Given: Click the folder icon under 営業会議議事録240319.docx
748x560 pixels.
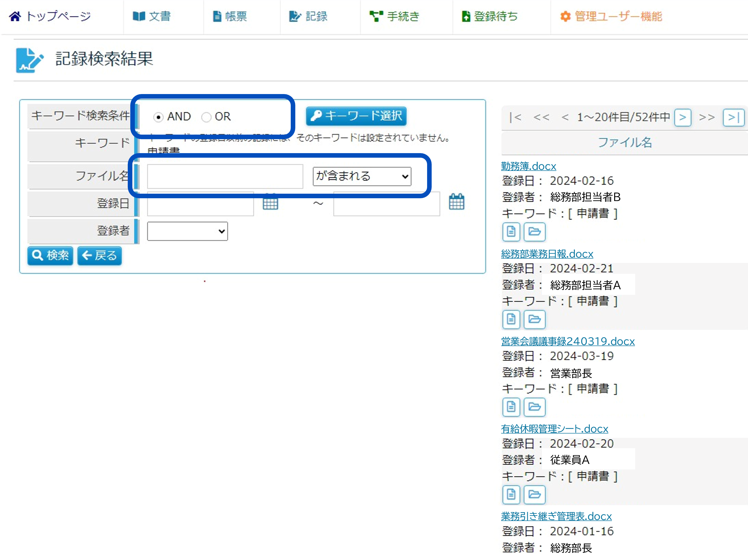Looking at the screenshot, I should pyautogui.click(x=534, y=407).
